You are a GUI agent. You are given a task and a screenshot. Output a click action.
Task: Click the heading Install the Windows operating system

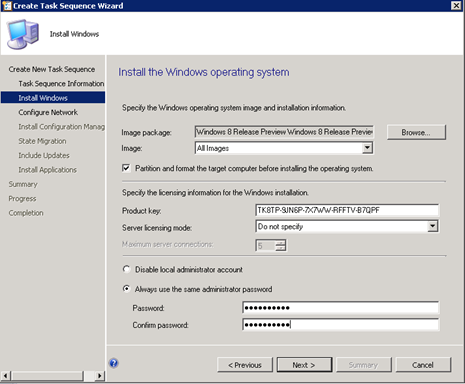click(204, 72)
